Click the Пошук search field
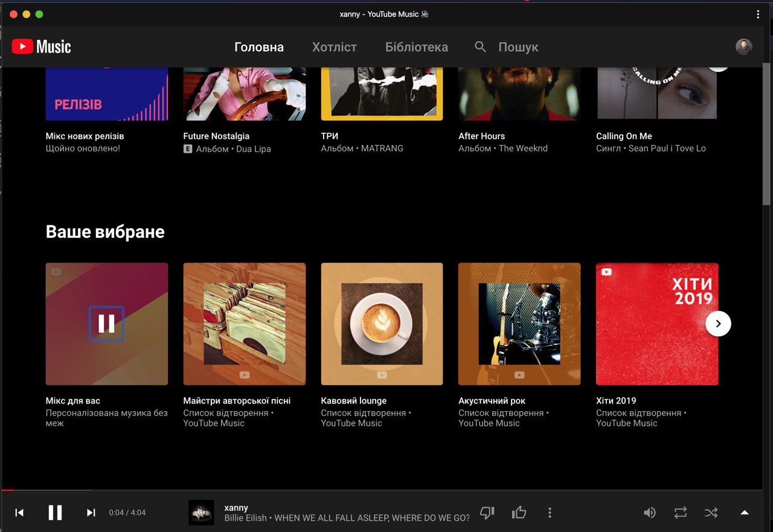 (518, 47)
